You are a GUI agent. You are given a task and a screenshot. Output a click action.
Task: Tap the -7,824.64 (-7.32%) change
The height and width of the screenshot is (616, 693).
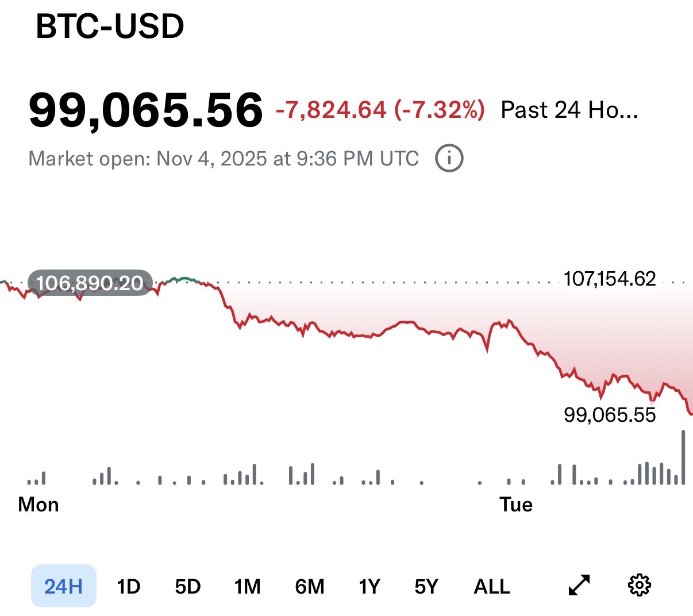tap(380, 110)
